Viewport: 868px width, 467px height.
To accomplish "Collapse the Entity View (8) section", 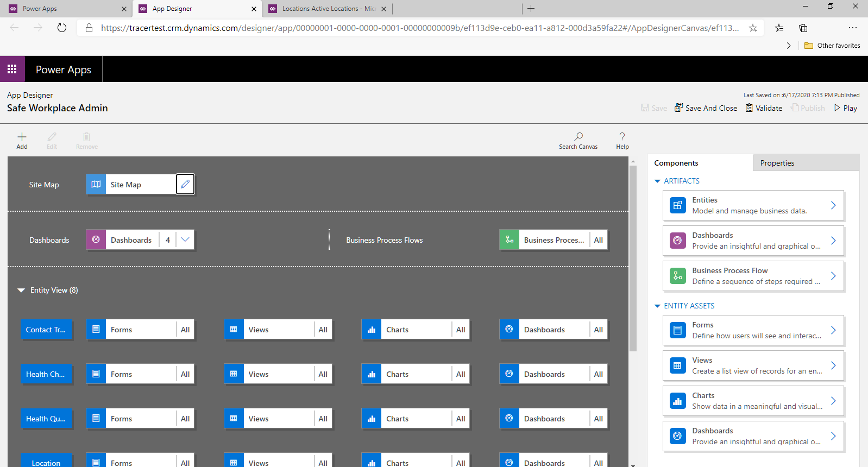I will [x=21, y=290].
